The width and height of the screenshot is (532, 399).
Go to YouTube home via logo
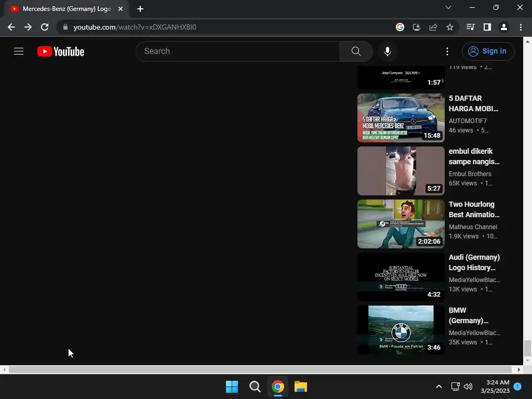tap(61, 51)
